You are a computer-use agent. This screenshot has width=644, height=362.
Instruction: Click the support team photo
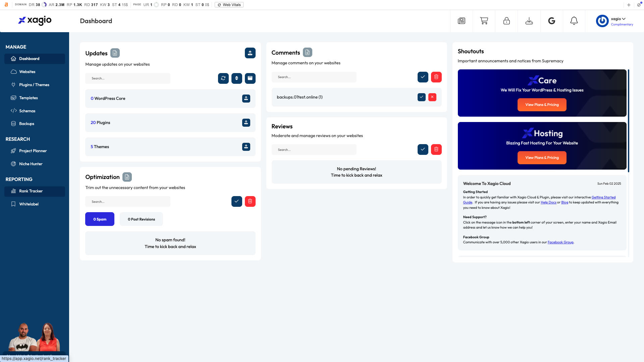(34, 337)
